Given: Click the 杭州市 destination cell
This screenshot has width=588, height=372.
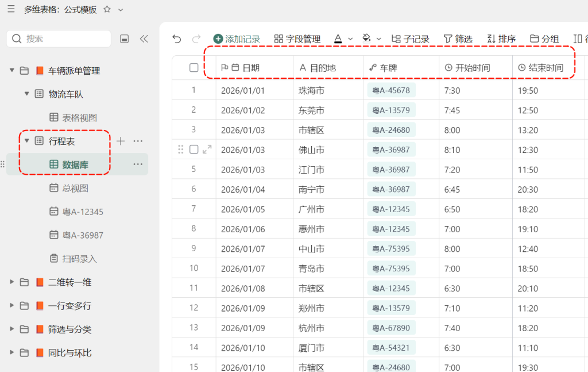Looking at the screenshot, I should click(328, 328).
